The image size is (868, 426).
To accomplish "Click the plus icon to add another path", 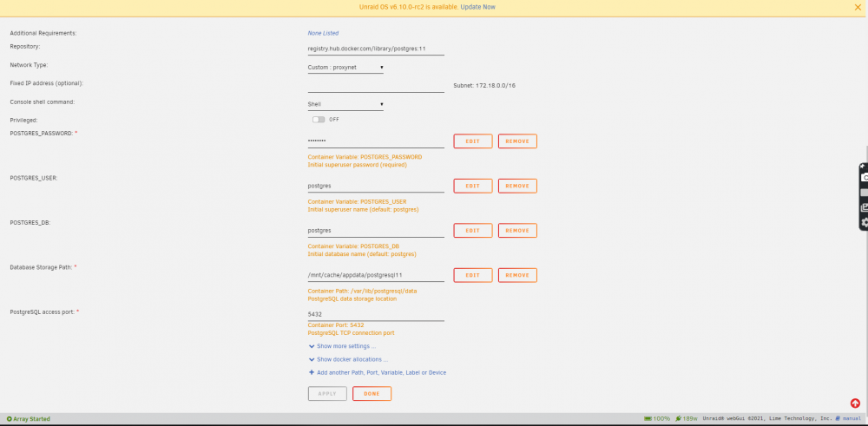I will coord(311,372).
